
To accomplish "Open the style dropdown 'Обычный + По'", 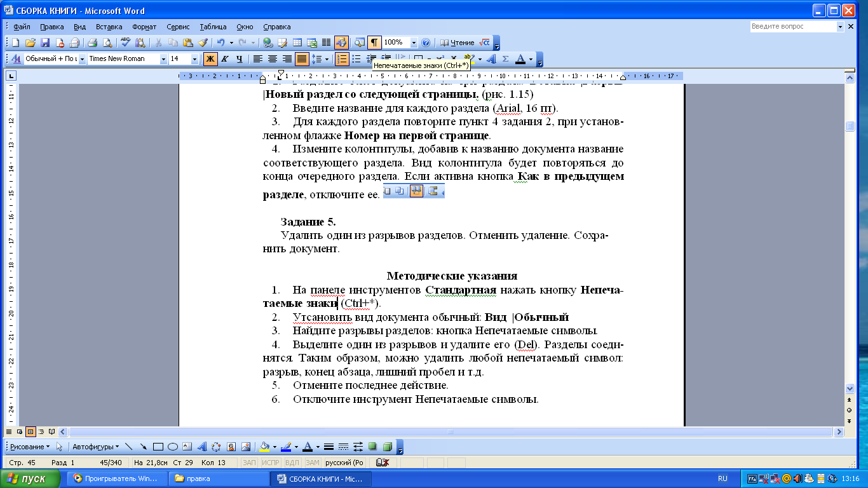I will coord(82,59).
